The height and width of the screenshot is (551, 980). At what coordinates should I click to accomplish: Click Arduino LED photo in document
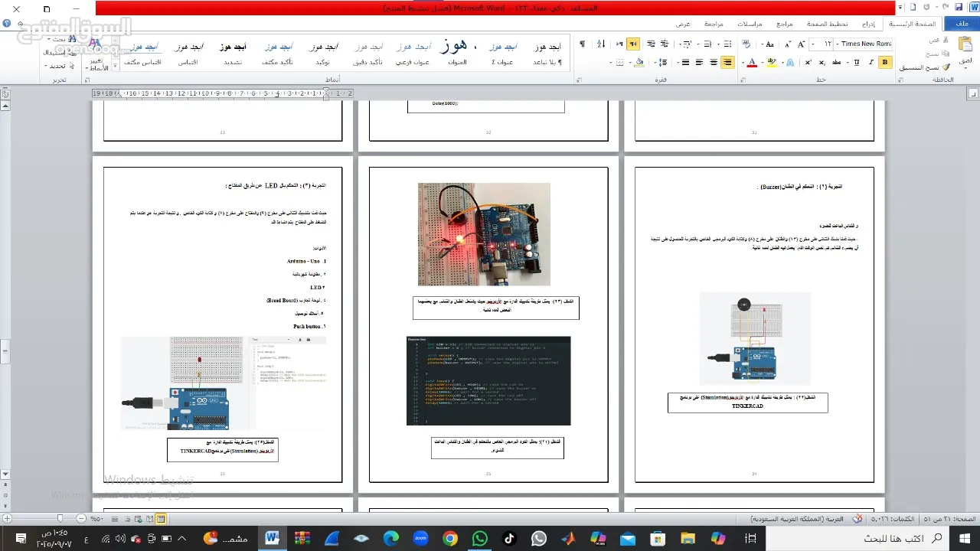(484, 234)
